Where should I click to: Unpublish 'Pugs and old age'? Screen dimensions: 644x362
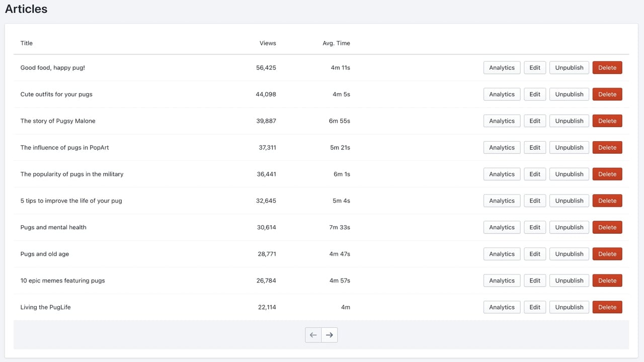click(x=569, y=254)
